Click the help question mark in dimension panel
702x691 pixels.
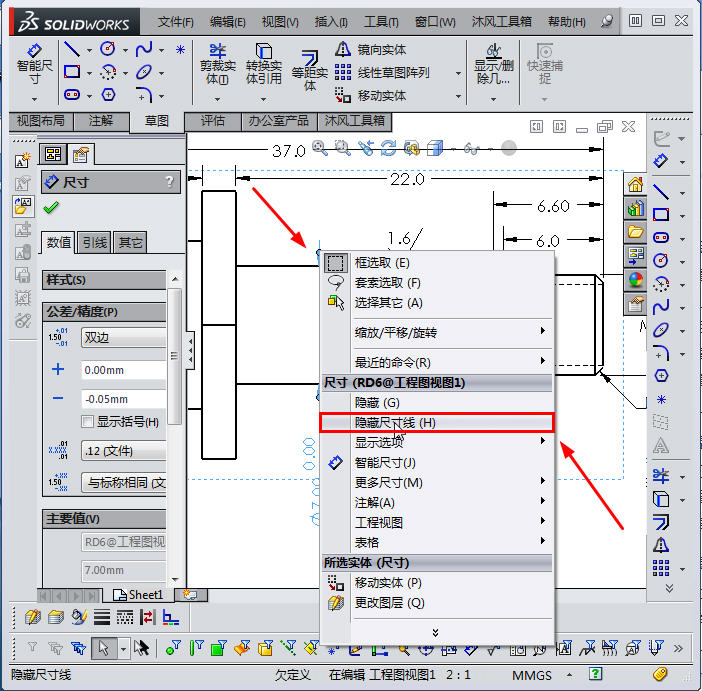pos(170,182)
